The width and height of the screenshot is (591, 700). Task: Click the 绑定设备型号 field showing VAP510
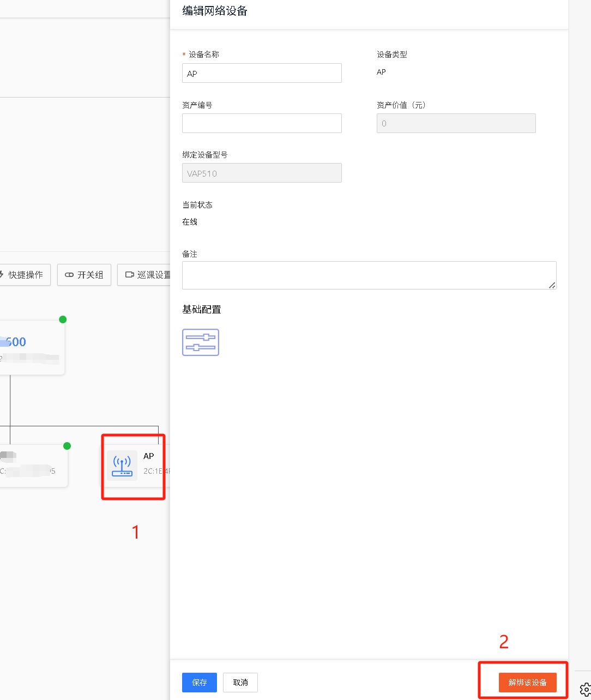click(262, 173)
